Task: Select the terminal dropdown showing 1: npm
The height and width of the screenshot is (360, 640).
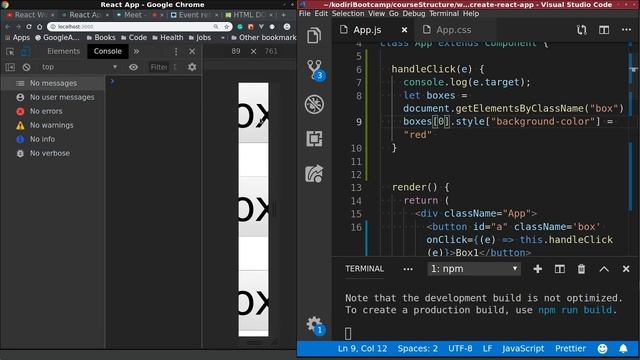Action: click(x=474, y=269)
